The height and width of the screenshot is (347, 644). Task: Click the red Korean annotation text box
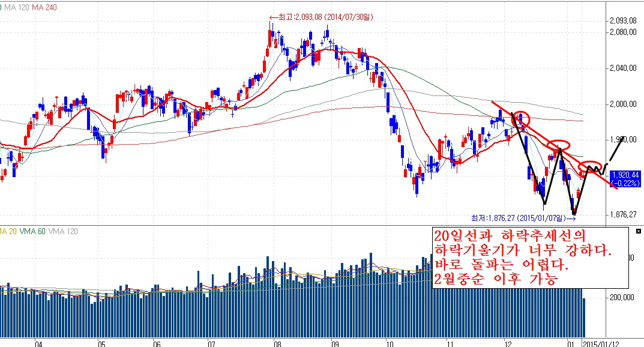529,258
